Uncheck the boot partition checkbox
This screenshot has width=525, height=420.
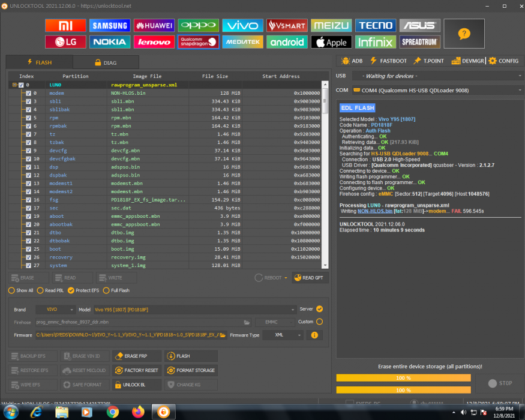click(28, 249)
